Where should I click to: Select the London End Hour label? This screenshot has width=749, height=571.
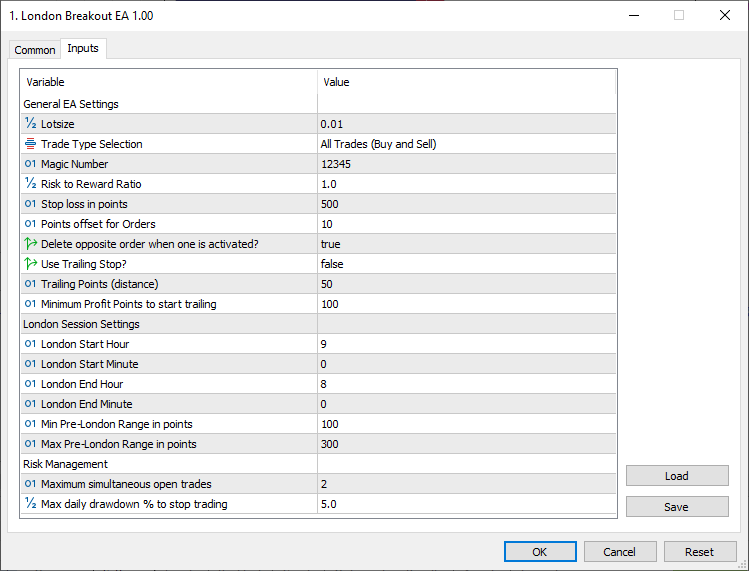pos(82,384)
